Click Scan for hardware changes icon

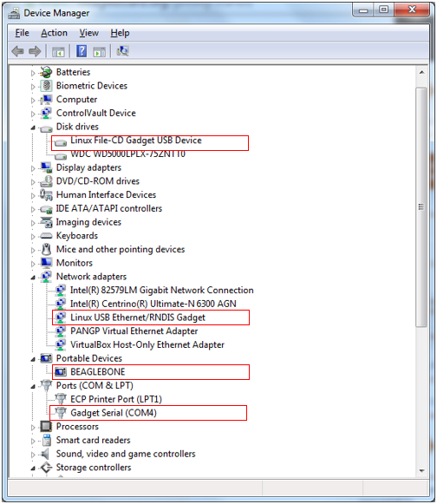coord(123,51)
